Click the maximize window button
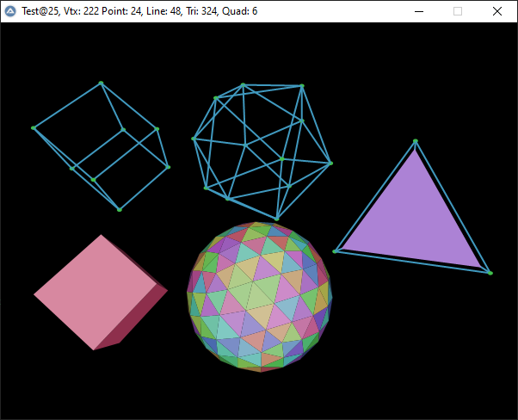Image resolution: width=518 pixels, height=420 pixels. coord(458,11)
